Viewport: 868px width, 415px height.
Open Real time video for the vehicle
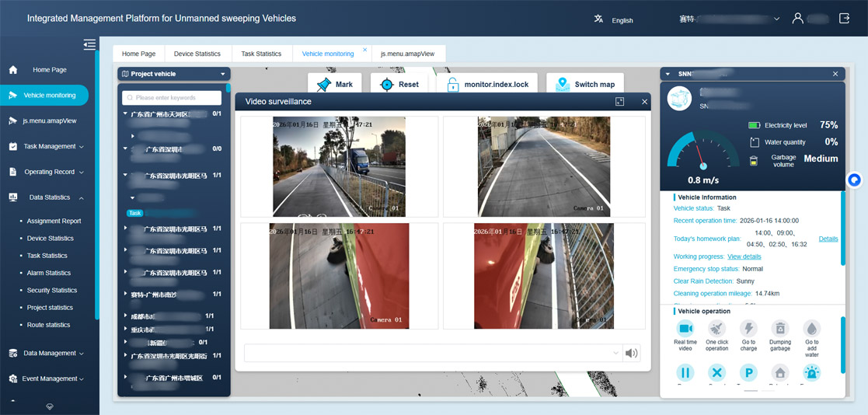pos(685,329)
